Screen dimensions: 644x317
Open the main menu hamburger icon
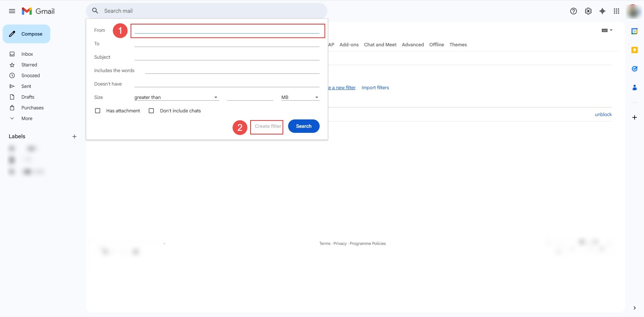tap(12, 11)
